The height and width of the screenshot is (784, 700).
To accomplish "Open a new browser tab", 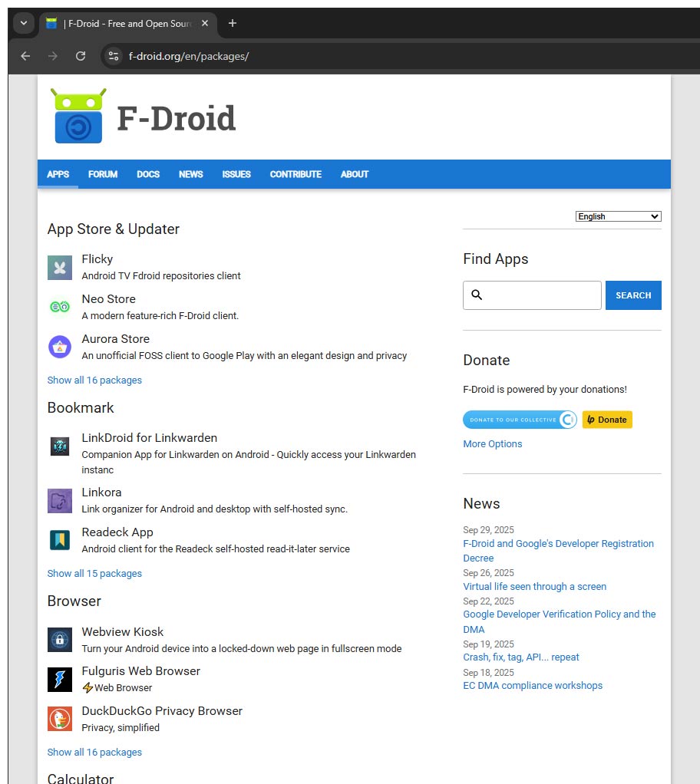I will click(x=232, y=23).
